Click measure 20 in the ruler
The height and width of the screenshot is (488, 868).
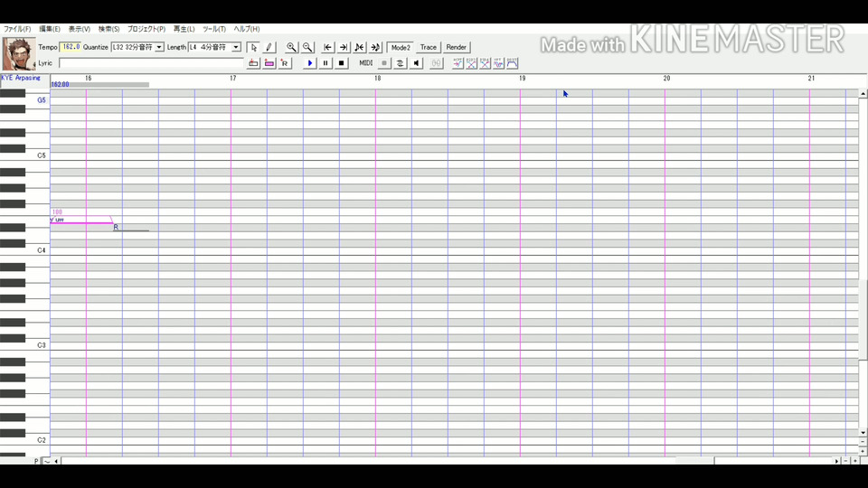(x=666, y=78)
